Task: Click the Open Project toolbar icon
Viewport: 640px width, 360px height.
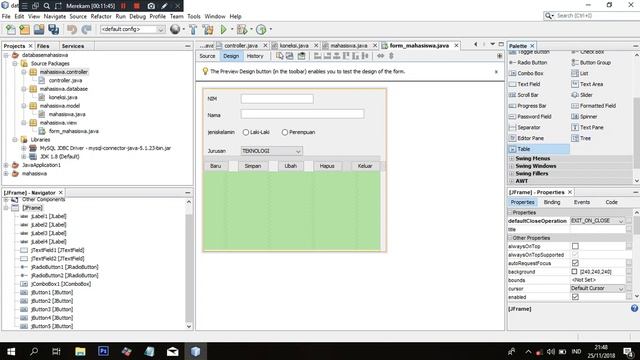Action: [x=39, y=29]
